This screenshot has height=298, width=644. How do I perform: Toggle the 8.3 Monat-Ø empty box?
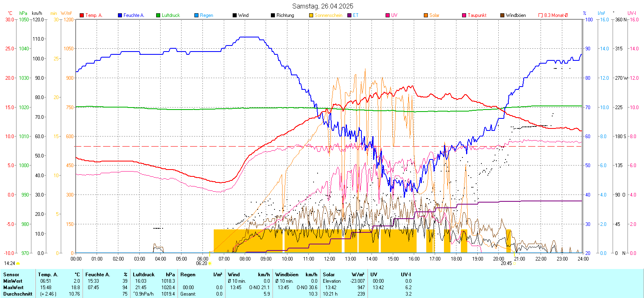(541, 15)
